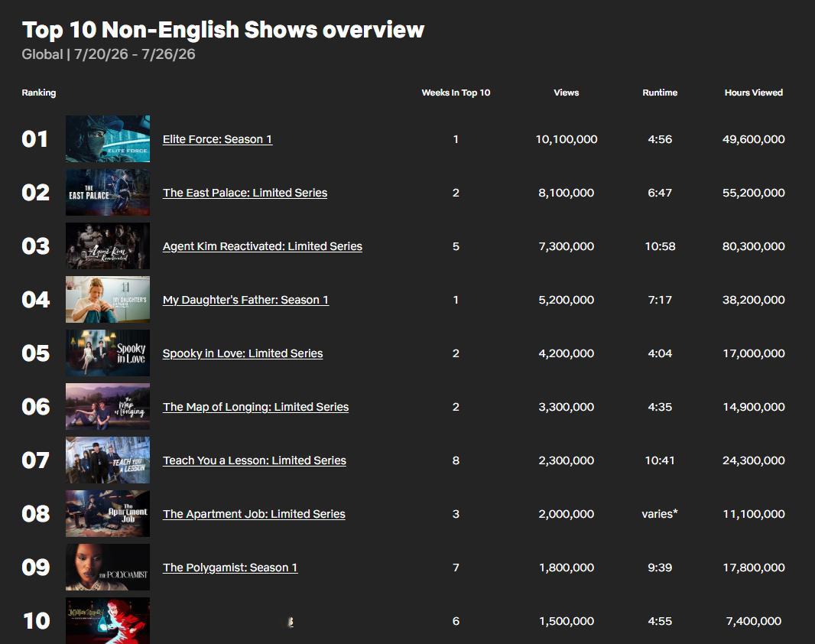Screen dimensions: 815x644
Task: Open The Apartment Job: Limited Series link
Action: click(254, 514)
